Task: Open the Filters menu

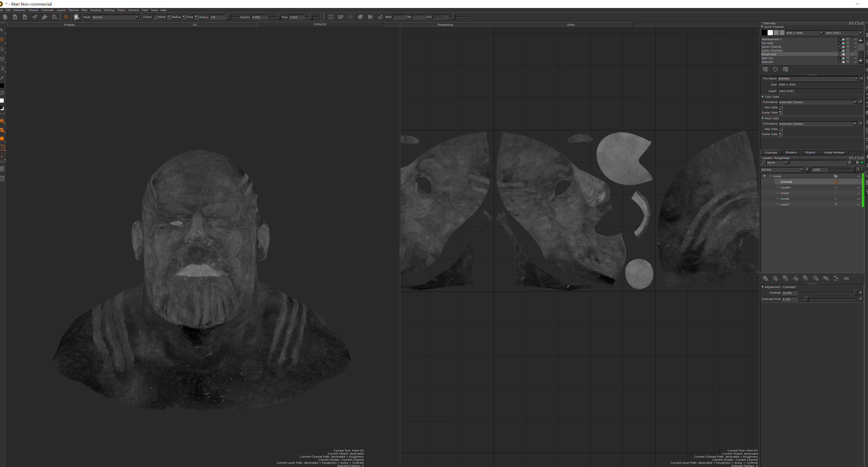Action: 121,10
